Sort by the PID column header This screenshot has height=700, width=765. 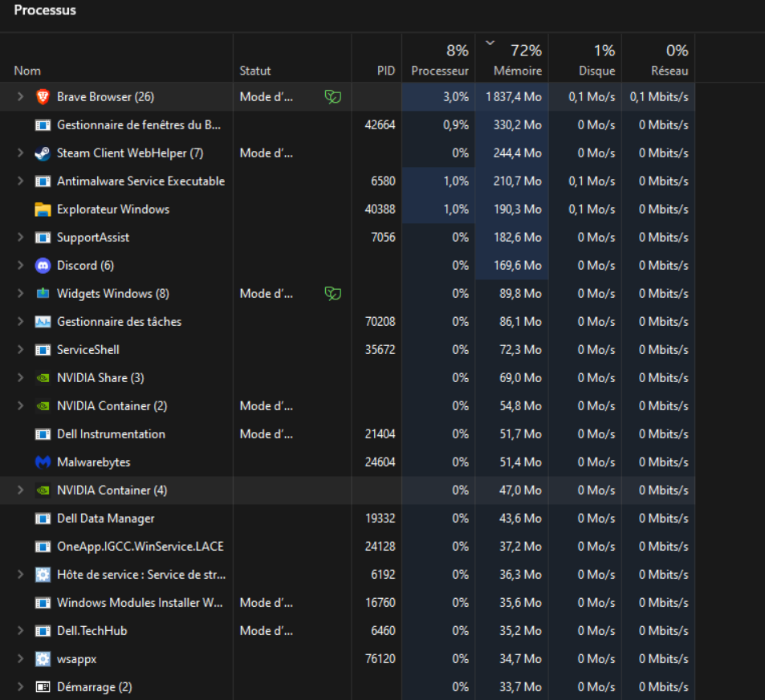click(386, 71)
